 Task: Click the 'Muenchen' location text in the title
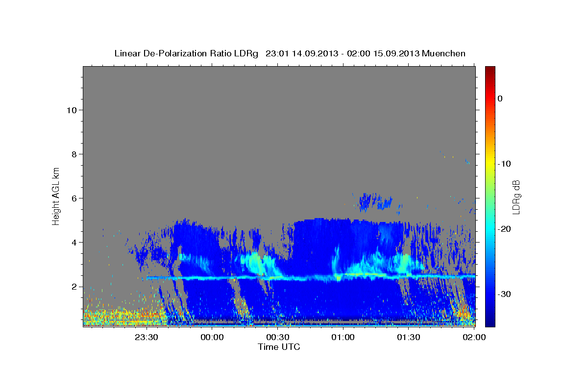click(x=444, y=53)
